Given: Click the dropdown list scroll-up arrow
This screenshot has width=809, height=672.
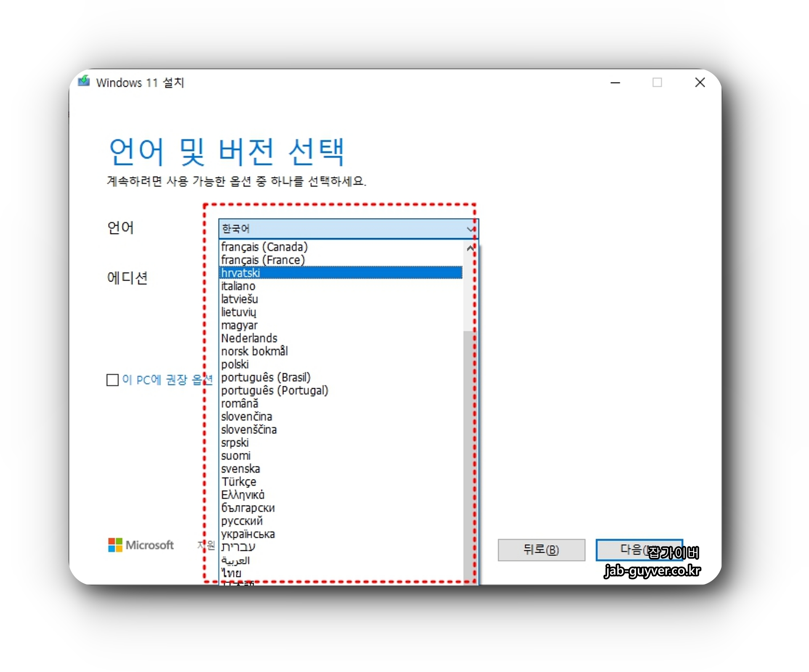Looking at the screenshot, I should [470, 248].
